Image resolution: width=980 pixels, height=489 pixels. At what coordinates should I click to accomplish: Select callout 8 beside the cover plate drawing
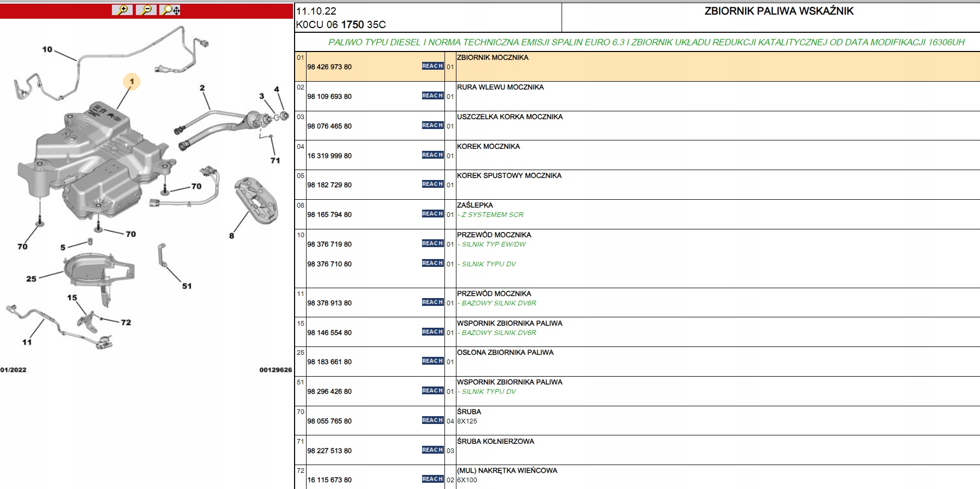click(x=232, y=236)
